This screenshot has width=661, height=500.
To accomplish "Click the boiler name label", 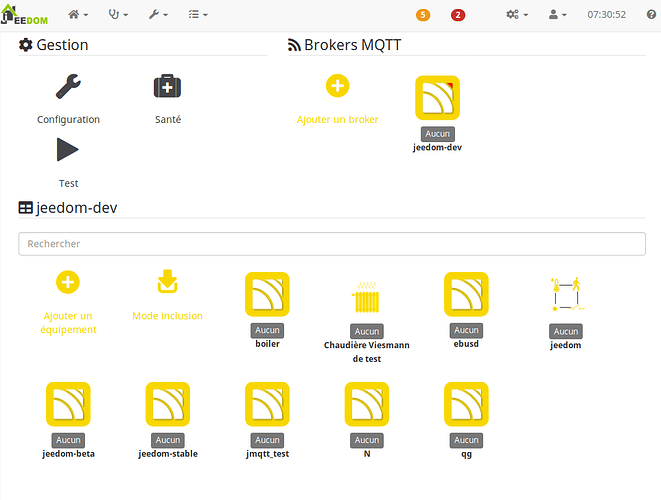I will click(x=267, y=344).
